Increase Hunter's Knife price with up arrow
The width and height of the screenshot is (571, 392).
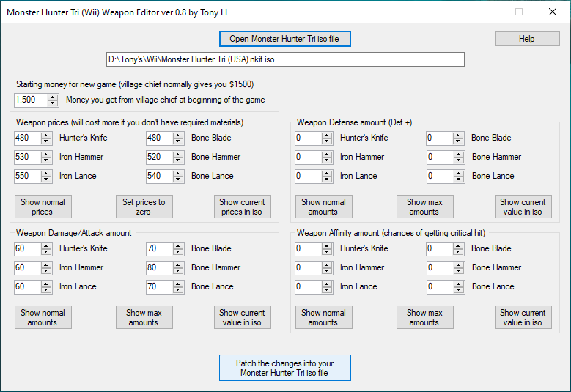(x=46, y=135)
